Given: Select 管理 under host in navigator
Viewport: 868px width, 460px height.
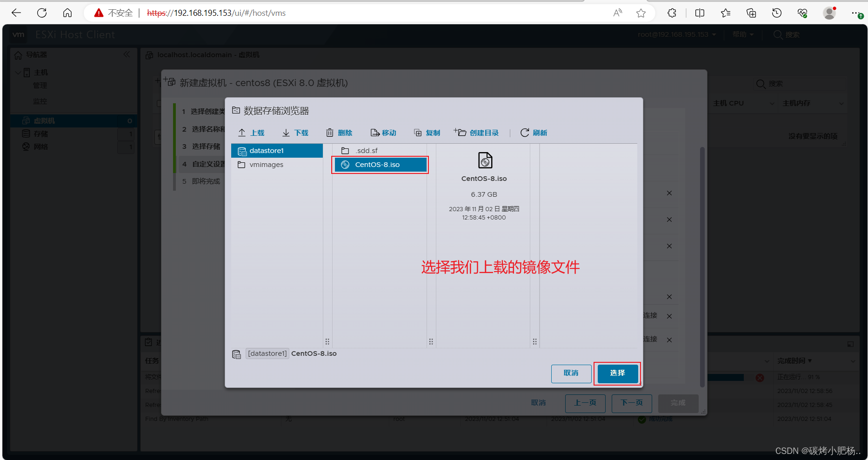Looking at the screenshot, I should click(40, 86).
